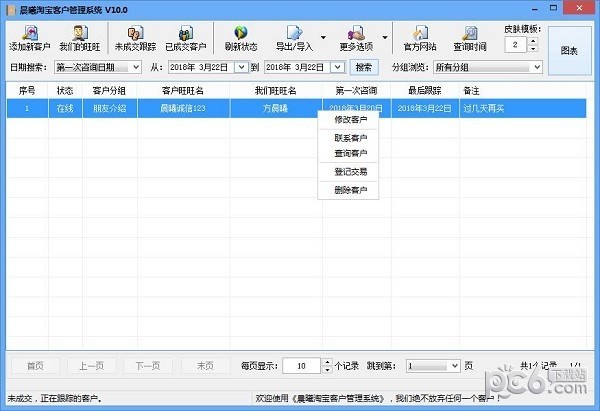Open the 导出/导入 icon

[x=294, y=38]
